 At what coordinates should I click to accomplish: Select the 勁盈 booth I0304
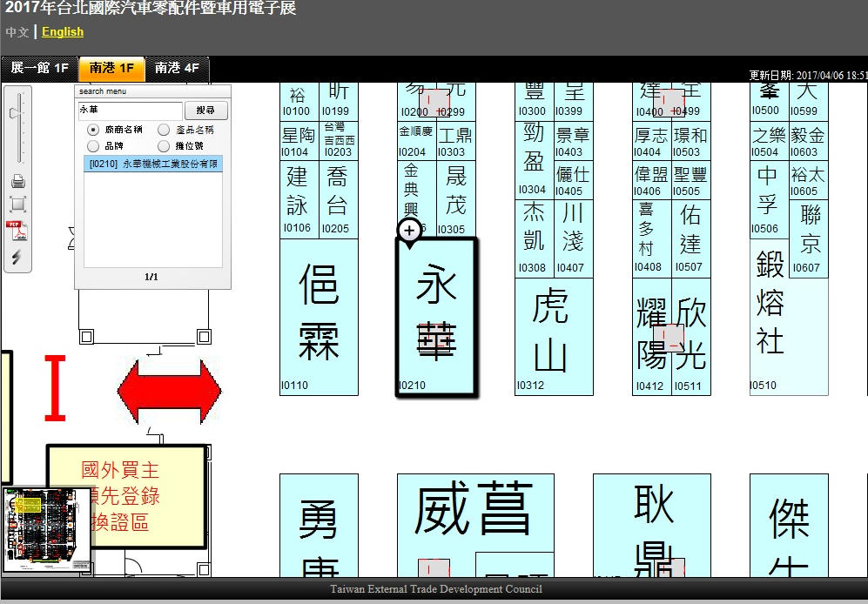(535, 160)
